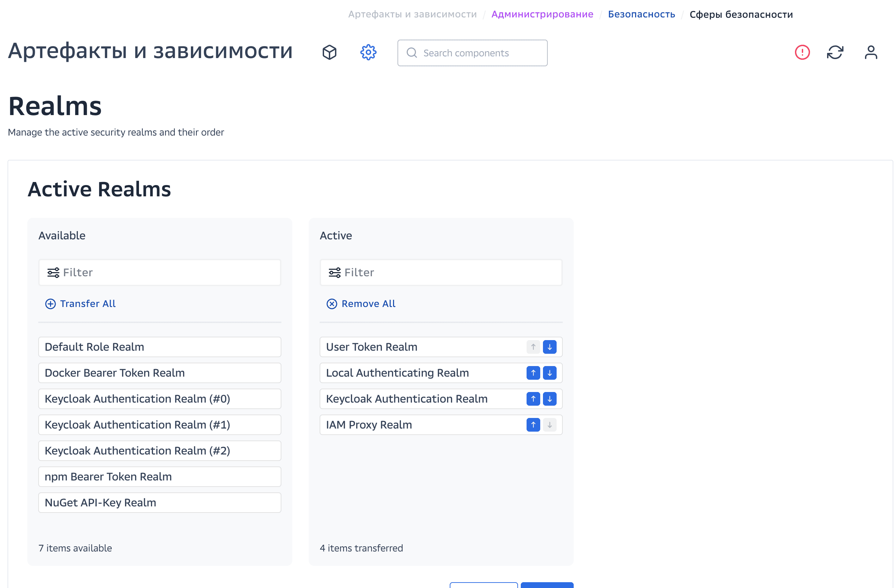Go to Безопасность breadcrumb
This screenshot has height=588, width=894.
[641, 14]
